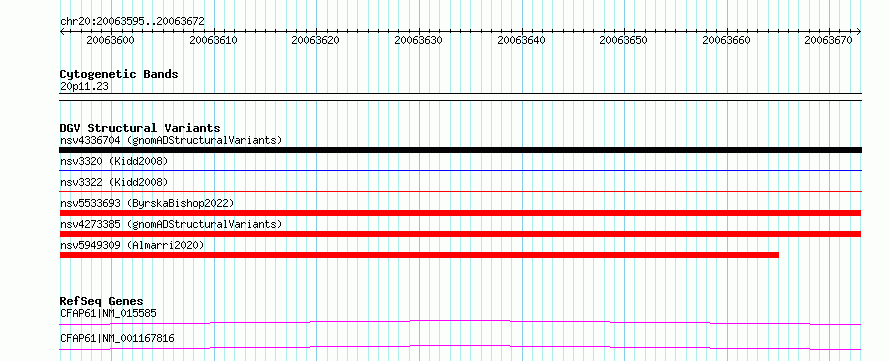Select the nsv3320 (Kidd2008) label
This screenshot has height=361, width=890.
(114, 161)
